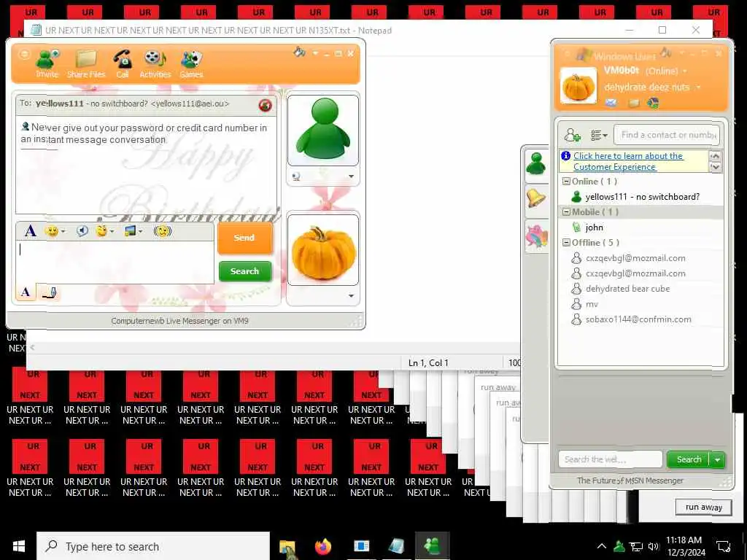The image size is (747, 560).
Task: Open the font settings letter A icon
Action: pyautogui.click(x=30, y=231)
